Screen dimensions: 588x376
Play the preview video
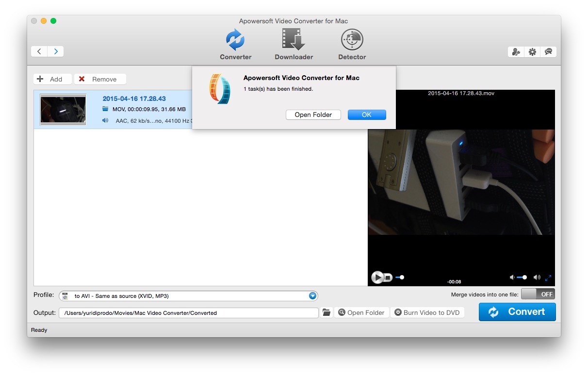click(377, 278)
